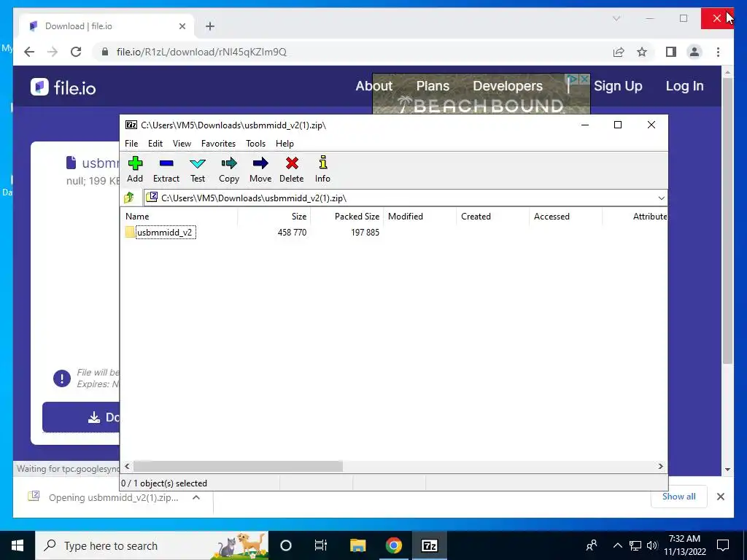This screenshot has width=747, height=560.
Task: Click Log In on file.io
Action: pos(684,86)
